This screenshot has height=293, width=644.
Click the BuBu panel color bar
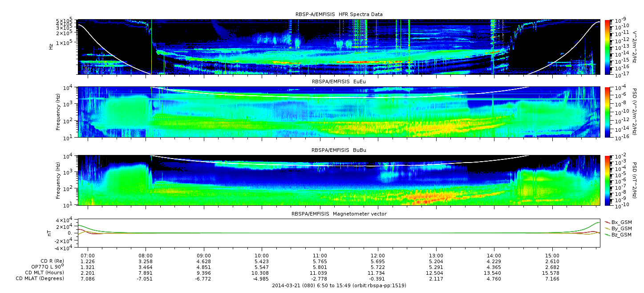pos(608,180)
